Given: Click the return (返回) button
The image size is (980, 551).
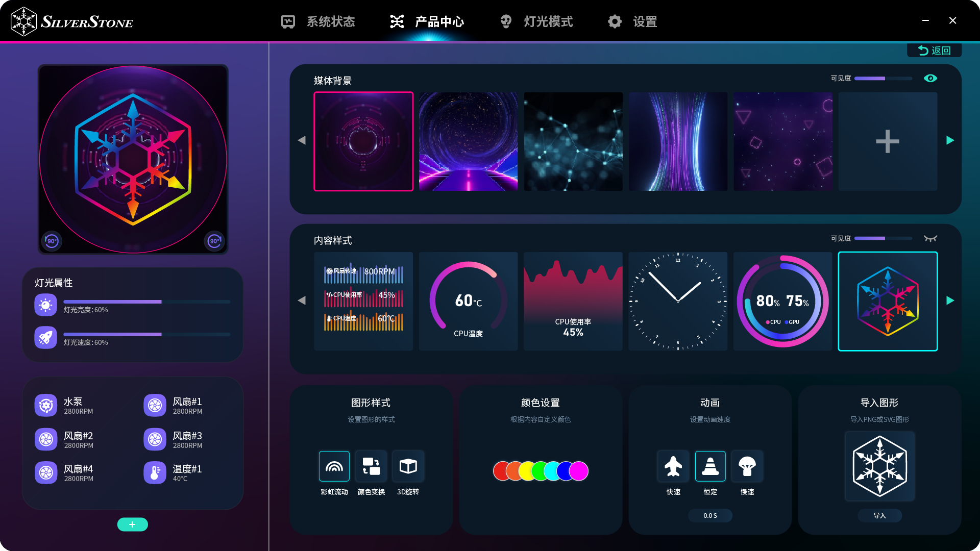Looking at the screenshot, I should 934,51.
